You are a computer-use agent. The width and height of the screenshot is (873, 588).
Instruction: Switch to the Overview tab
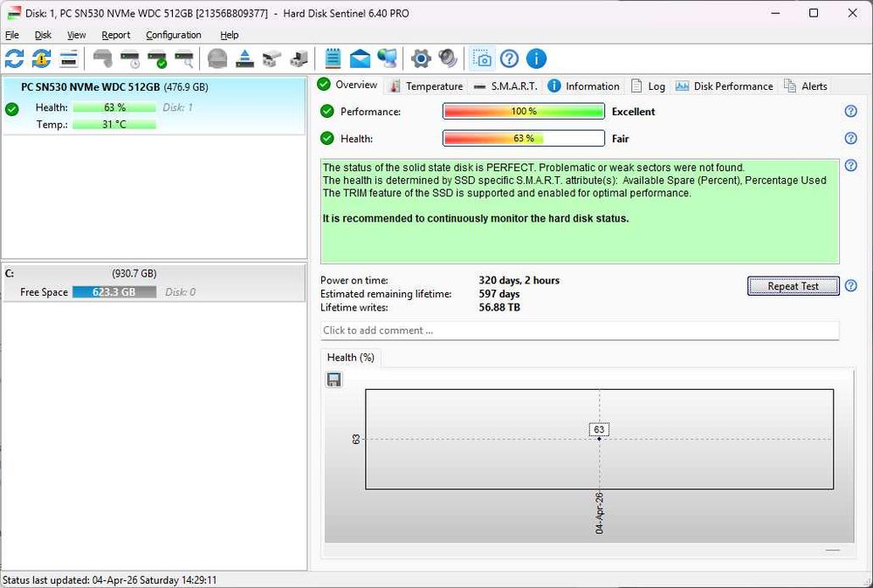coord(347,85)
